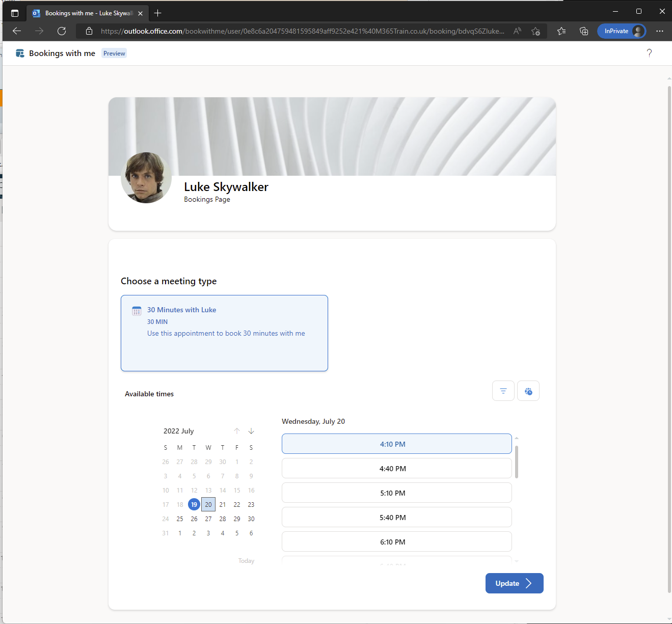Select 30 Minutes with Luke meeting type

224,333
